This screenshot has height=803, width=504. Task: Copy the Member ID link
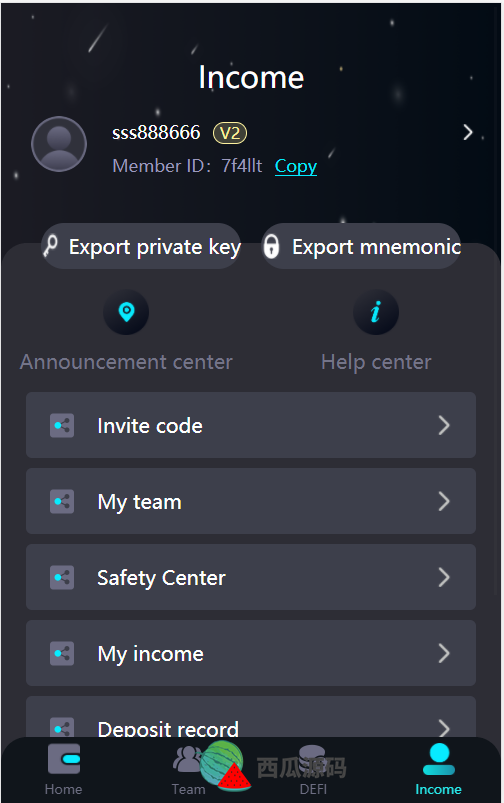296,166
